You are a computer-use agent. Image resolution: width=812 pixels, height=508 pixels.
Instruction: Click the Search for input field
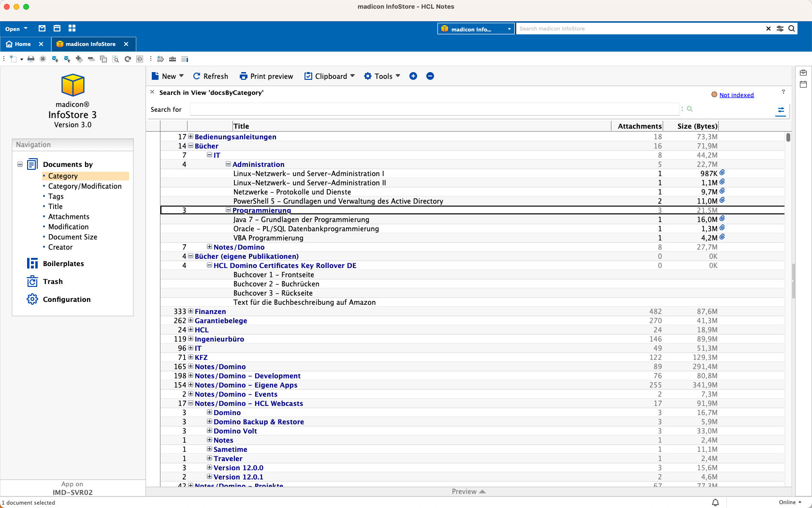click(x=435, y=109)
